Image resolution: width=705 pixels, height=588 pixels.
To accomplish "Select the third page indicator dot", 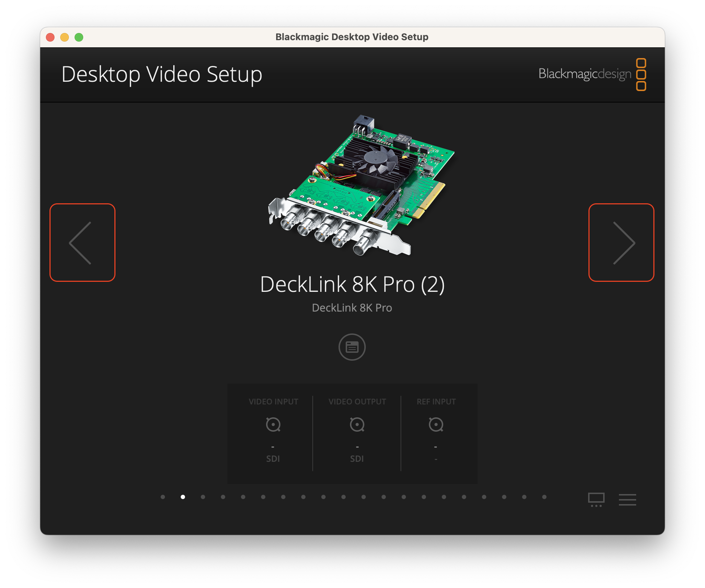I will (203, 497).
